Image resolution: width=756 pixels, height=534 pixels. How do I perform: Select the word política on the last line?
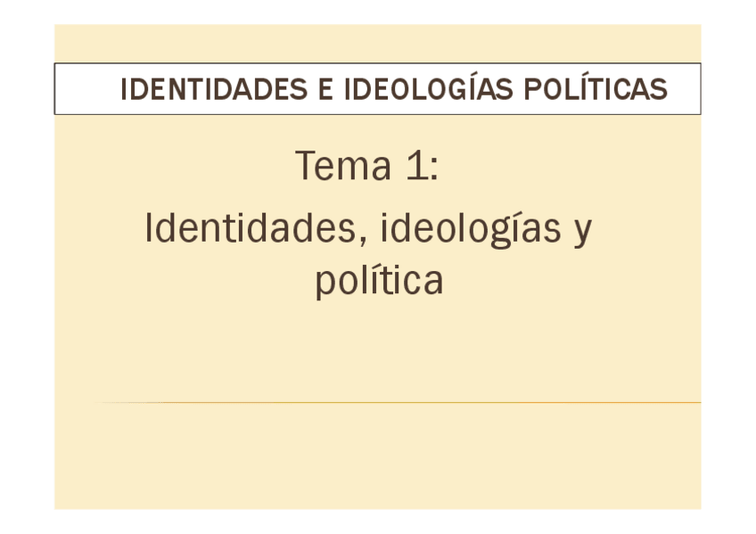(x=379, y=281)
